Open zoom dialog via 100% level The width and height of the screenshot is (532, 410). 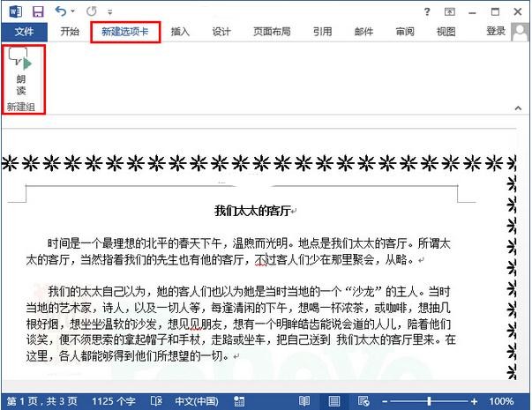[501, 401]
